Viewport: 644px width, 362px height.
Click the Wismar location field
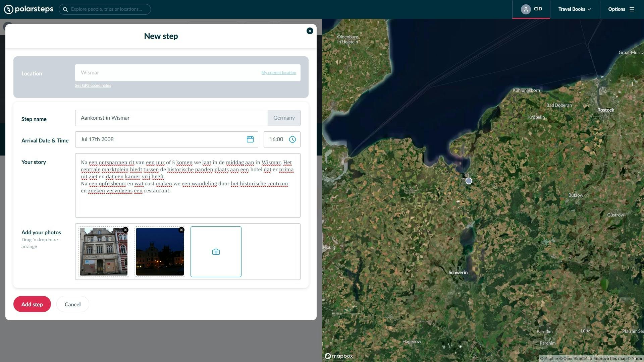168,73
